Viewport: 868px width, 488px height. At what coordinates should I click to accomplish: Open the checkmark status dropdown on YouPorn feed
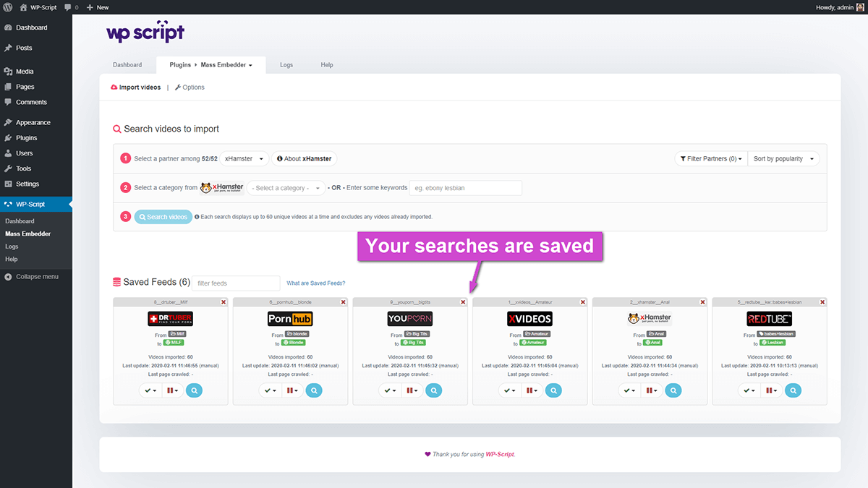(x=390, y=390)
